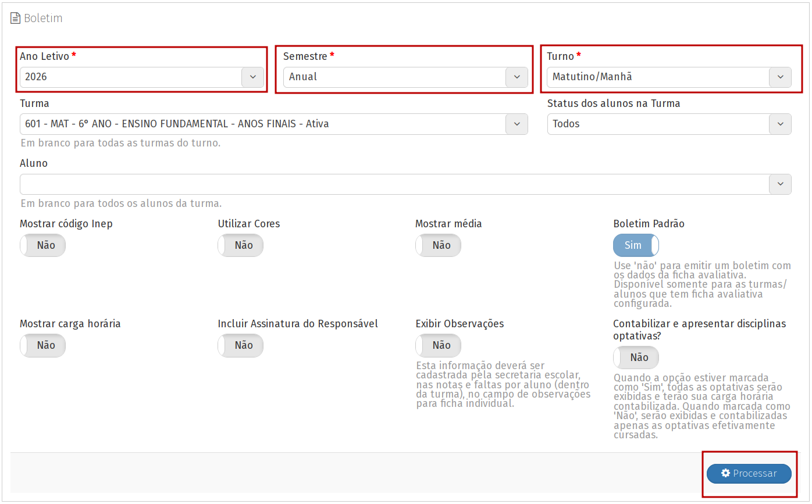Enable the Utilizar Cores toggle
812x504 pixels.
point(241,245)
